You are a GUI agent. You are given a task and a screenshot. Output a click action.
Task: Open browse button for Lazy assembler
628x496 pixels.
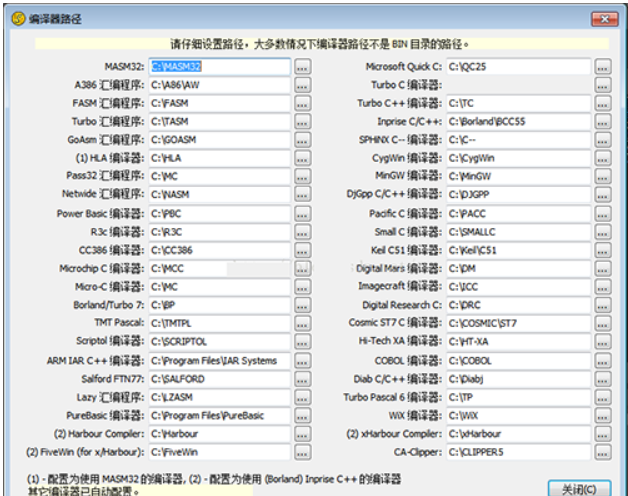[302, 397]
